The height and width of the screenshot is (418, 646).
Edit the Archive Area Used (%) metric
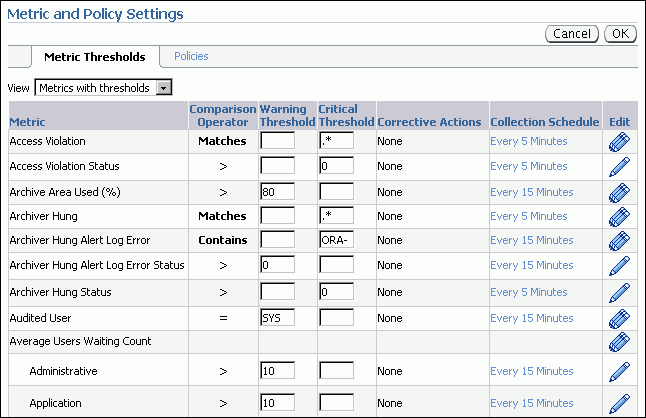click(619, 191)
